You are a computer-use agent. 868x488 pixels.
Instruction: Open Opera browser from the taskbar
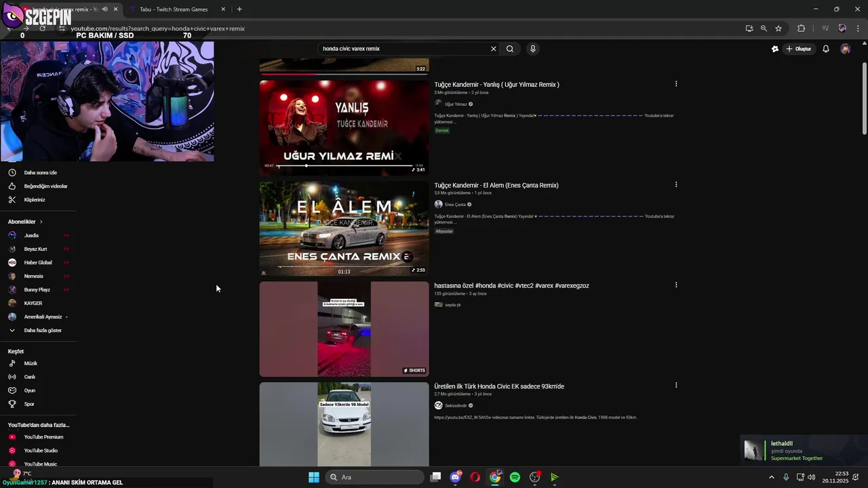[475, 477]
